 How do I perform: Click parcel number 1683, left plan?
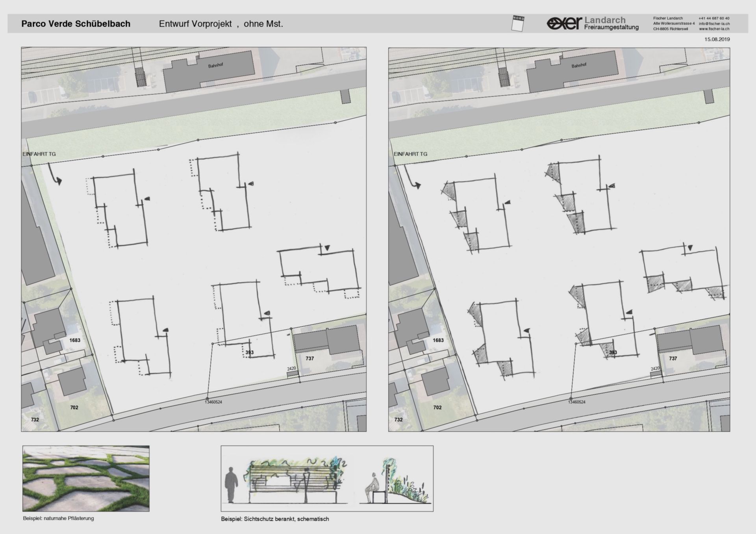click(74, 340)
